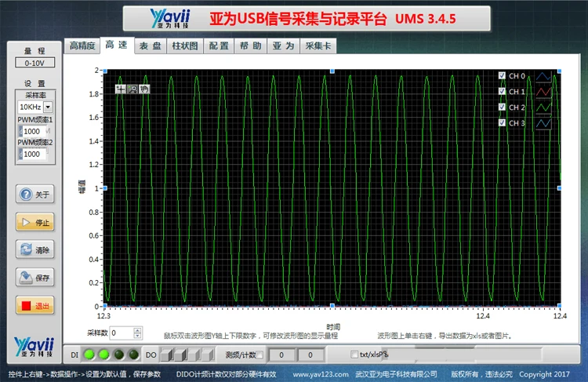The height and width of the screenshot is (382, 588).
Task: Click the Y-axis maximum value 2
Action: [96, 70]
